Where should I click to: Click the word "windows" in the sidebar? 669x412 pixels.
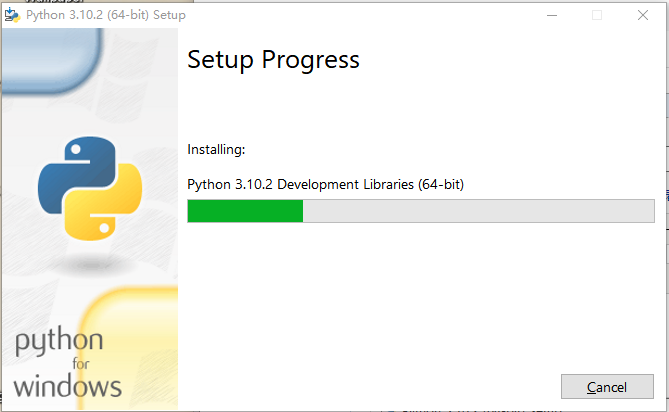coord(67,385)
